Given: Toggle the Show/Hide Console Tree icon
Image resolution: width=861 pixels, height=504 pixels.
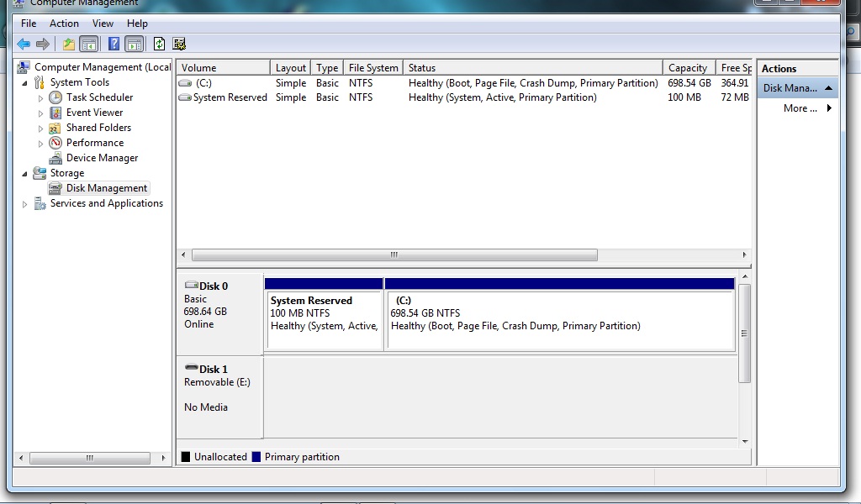Looking at the screenshot, I should [x=89, y=44].
